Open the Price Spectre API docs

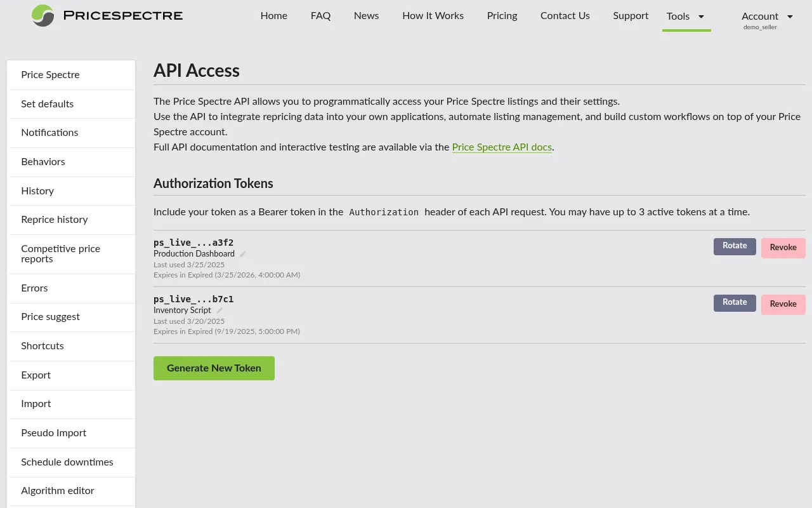click(502, 147)
